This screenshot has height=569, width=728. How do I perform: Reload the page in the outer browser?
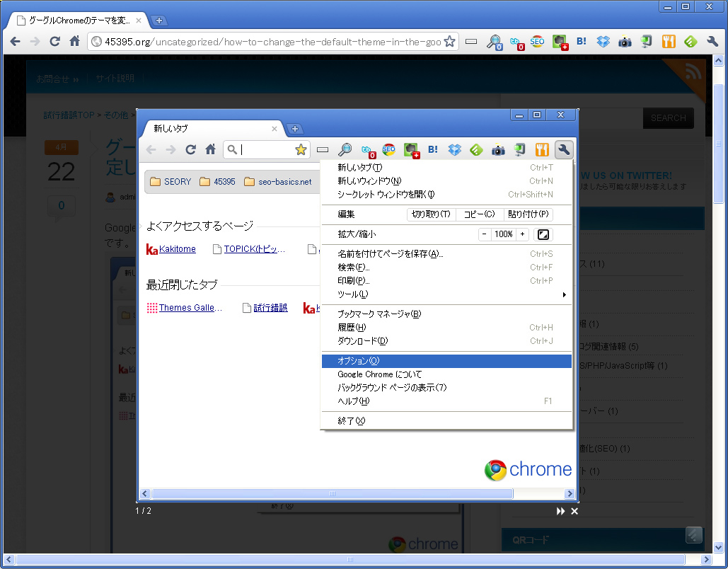tap(54, 42)
